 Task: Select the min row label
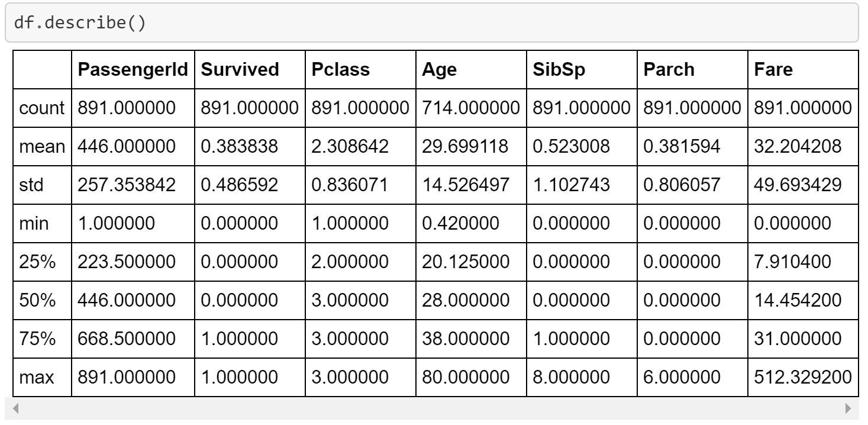coord(34,224)
